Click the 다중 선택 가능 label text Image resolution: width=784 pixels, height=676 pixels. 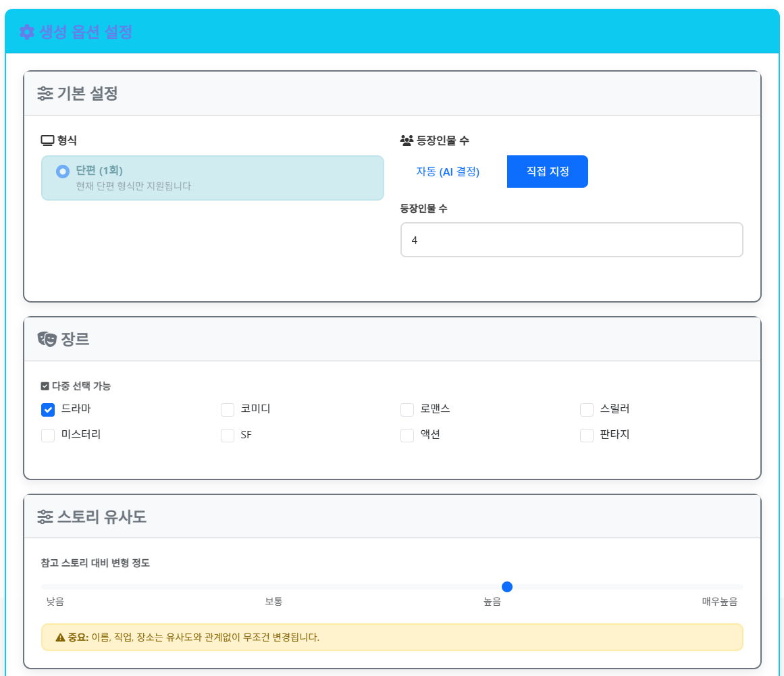click(x=81, y=386)
